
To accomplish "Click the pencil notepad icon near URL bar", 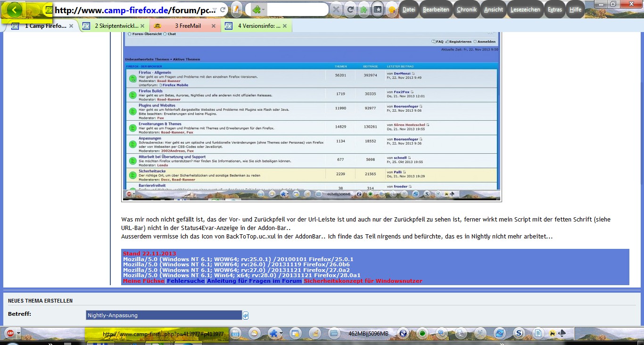I will tap(236, 9).
